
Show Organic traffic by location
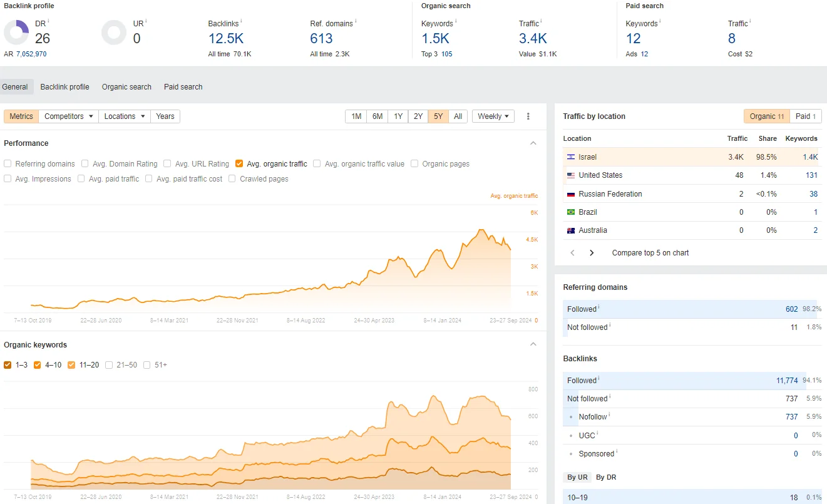click(767, 116)
